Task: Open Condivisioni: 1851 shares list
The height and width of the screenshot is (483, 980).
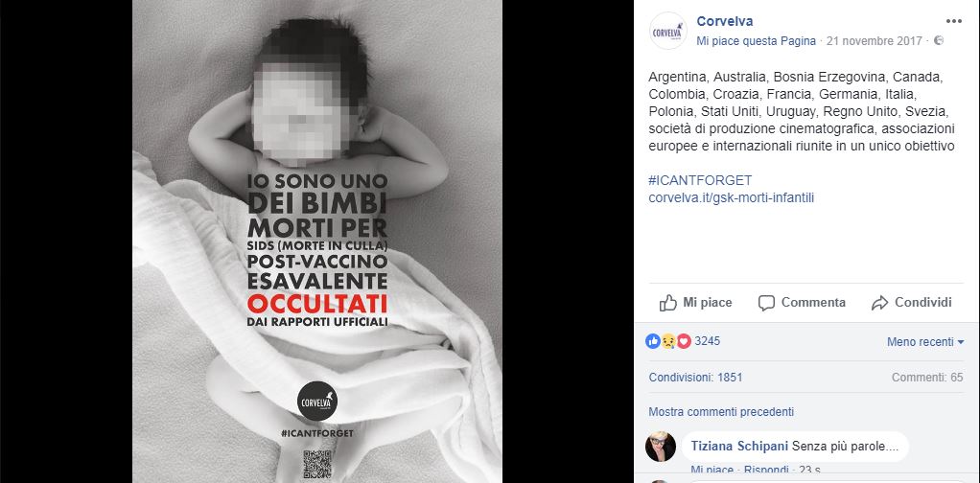Action: 695,378
